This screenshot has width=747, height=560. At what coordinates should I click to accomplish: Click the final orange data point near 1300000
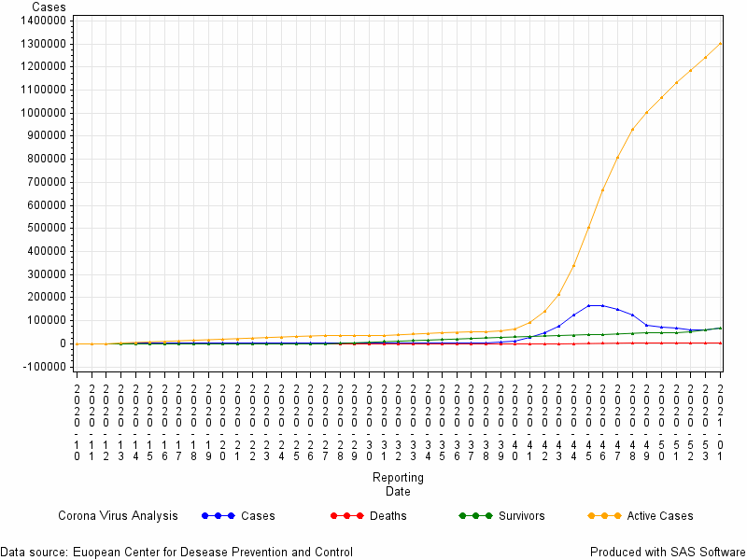[720, 43]
